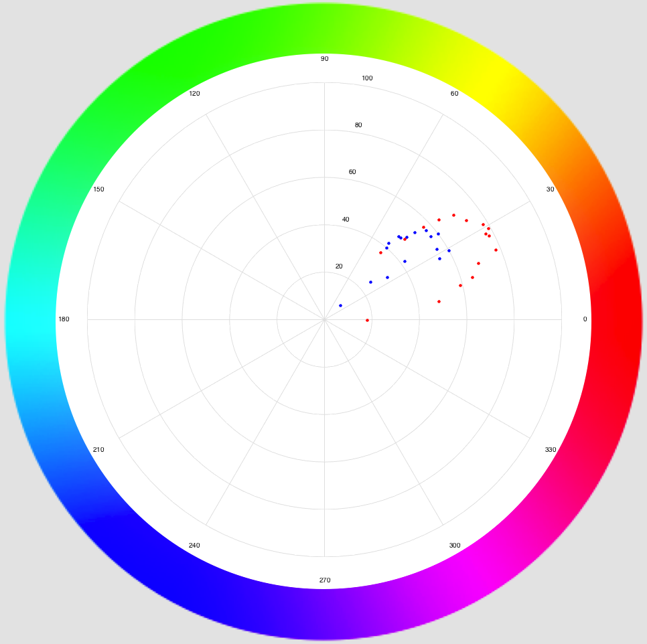Select the 270 degree angle label
This screenshot has width=647, height=644.
(325, 580)
